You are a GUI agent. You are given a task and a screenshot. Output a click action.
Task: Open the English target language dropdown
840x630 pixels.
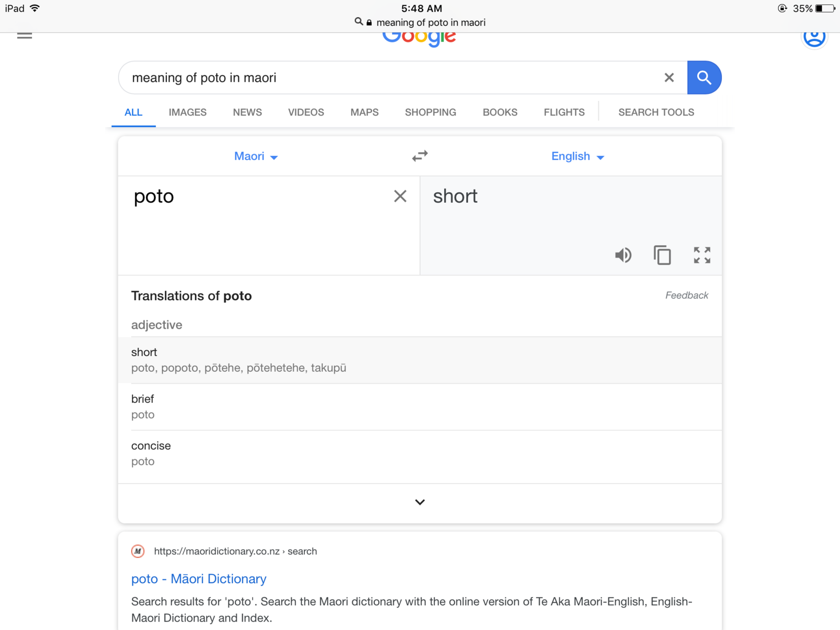[577, 156]
